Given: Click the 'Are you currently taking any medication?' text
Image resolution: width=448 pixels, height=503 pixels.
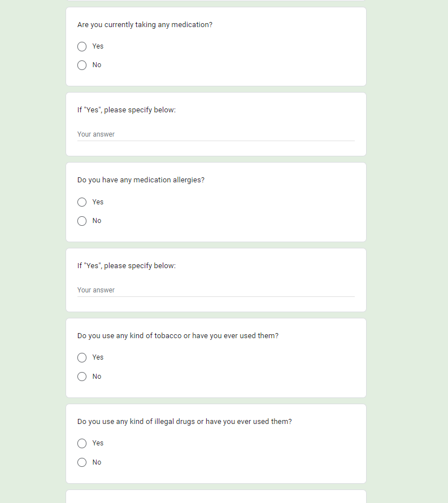Looking at the screenshot, I should click(145, 25).
